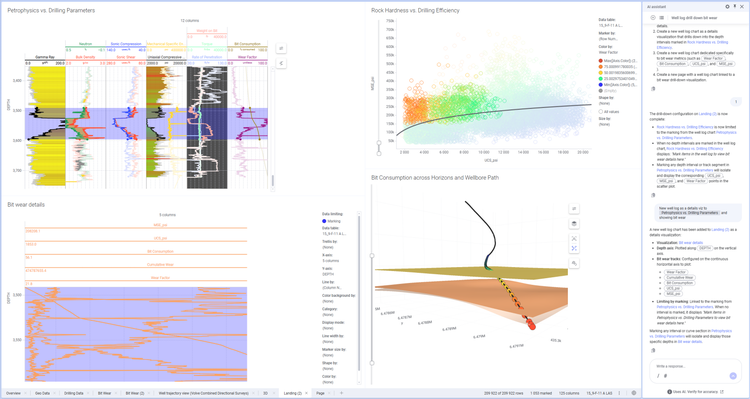Open the Well trajectory view page tab
This screenshot has width=750, height=399.
tap(203, 393)
